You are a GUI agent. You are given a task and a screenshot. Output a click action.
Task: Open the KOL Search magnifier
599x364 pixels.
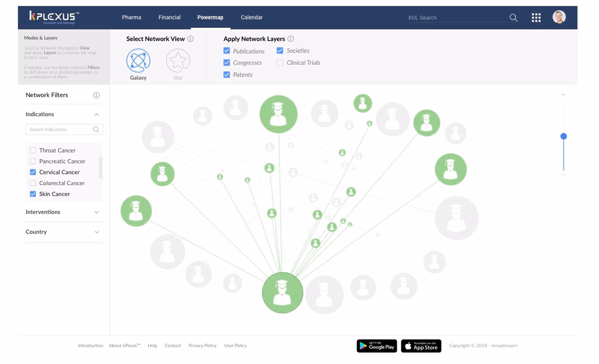tap(514, 18)
